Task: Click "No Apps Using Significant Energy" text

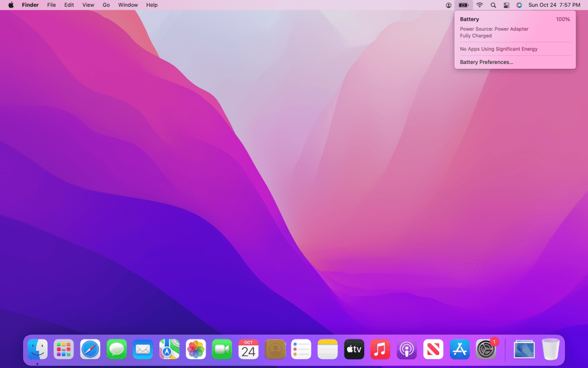Action: click(x=499, y=49)
